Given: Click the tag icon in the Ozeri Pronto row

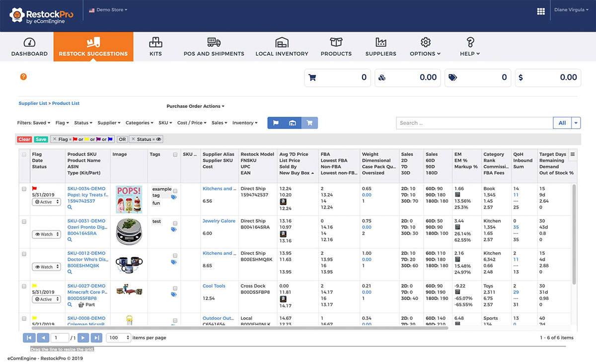Looking at the screenshot, I should pos(174,229).
